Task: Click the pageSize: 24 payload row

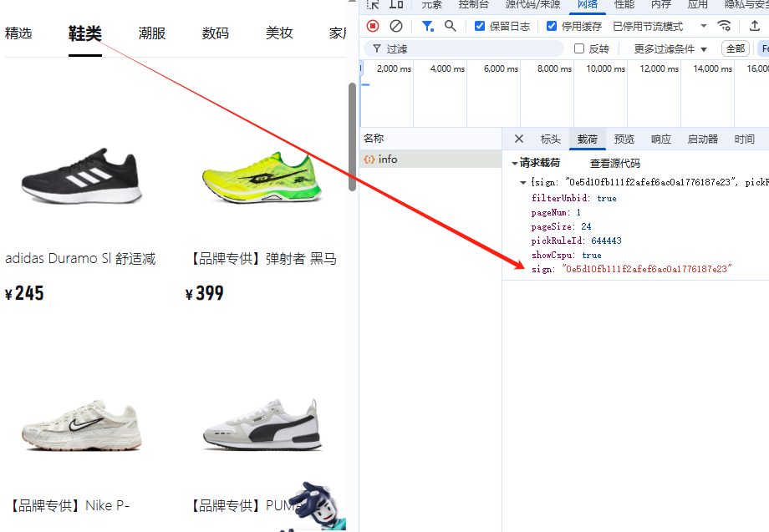Action: (x=561, y=226)
